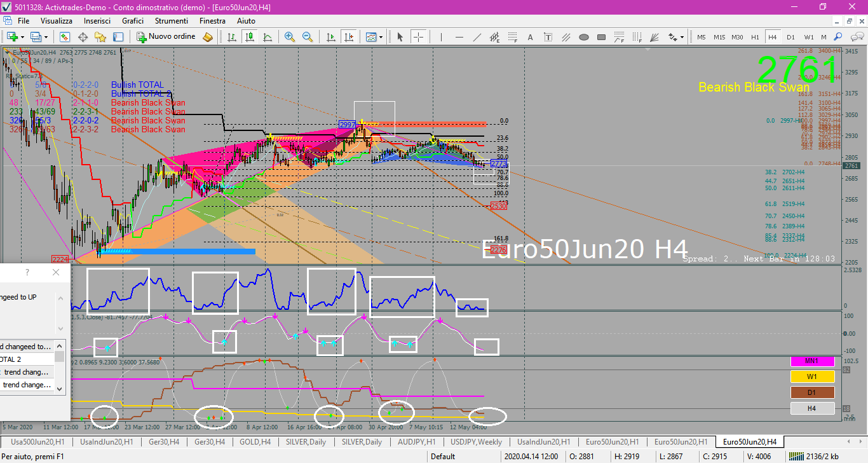Open the Aiuto menu

pyautogui.click(x=246, y=21)
